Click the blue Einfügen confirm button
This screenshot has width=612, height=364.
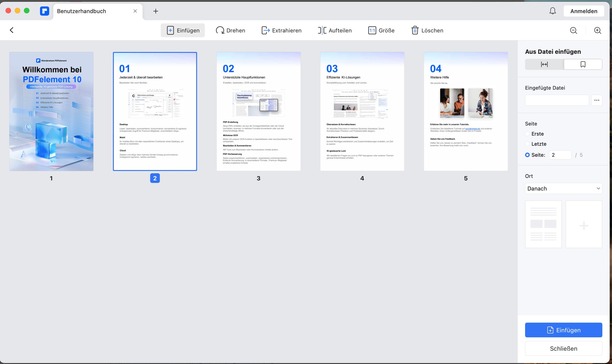click(563, 330)
